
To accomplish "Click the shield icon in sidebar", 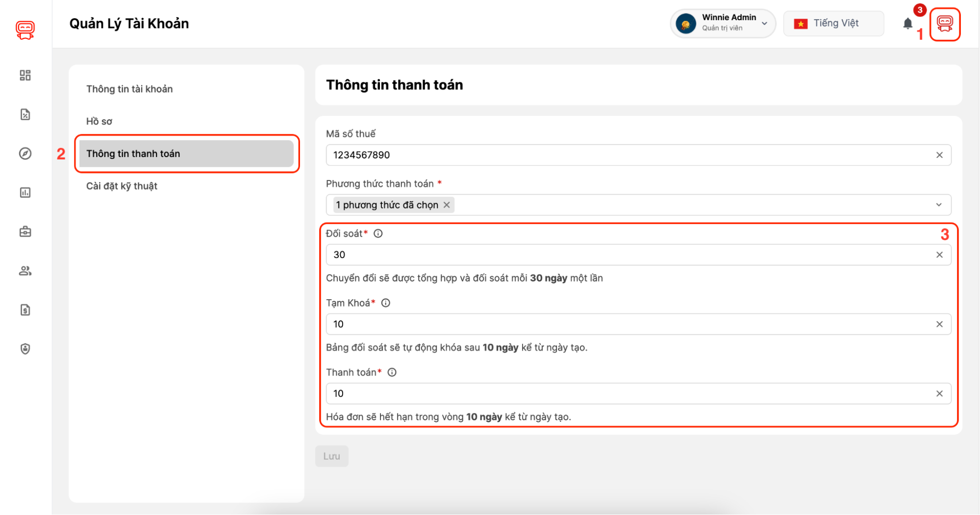I will coord(25,349).
